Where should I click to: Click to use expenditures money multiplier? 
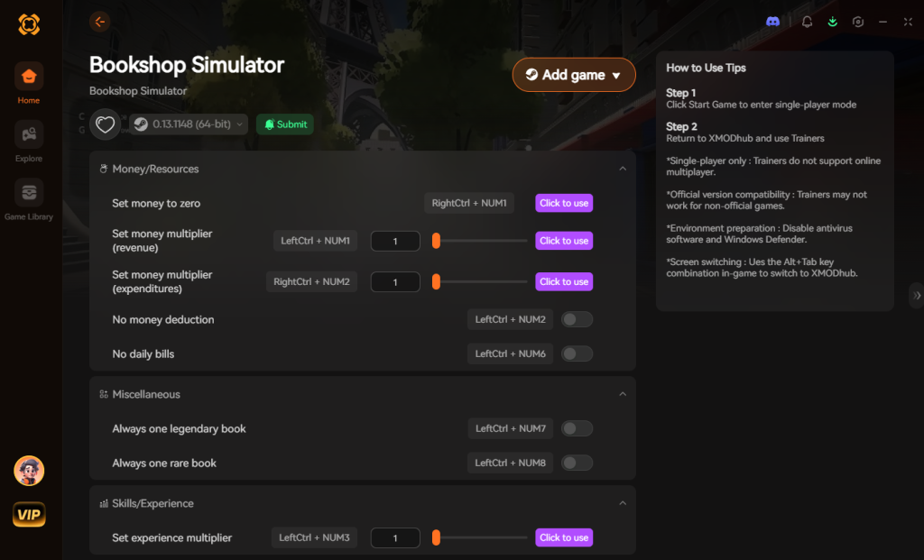pyautogui.click(x=564, y=281)
